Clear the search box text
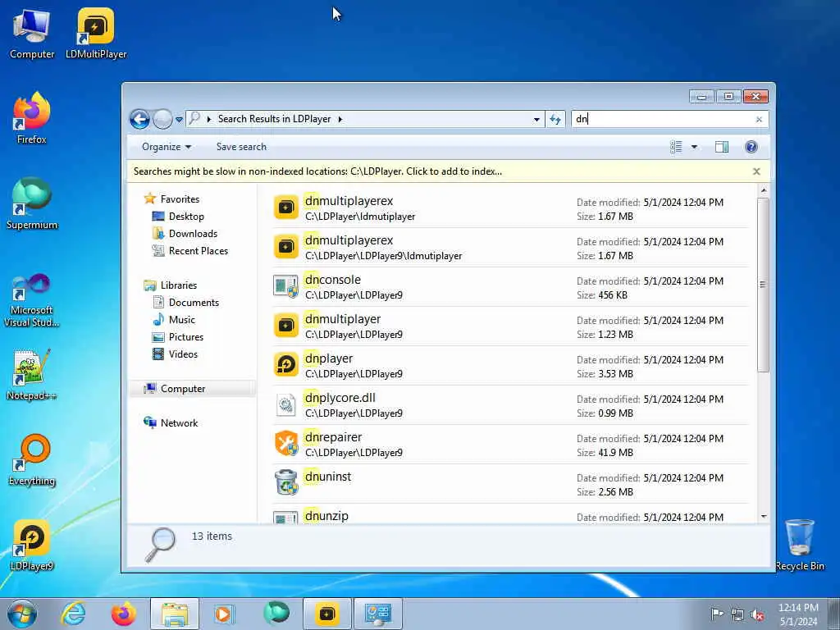 click(x=759, y=120)
